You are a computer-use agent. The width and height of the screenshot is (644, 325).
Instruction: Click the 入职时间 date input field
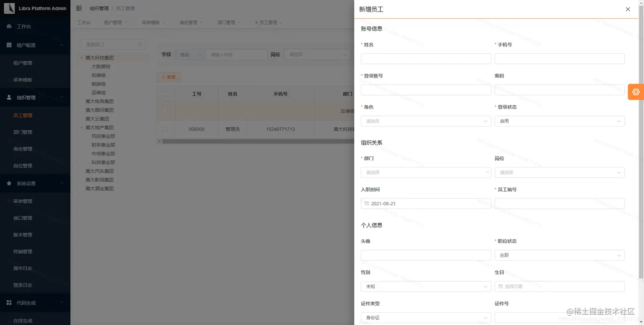pos(425,203)
